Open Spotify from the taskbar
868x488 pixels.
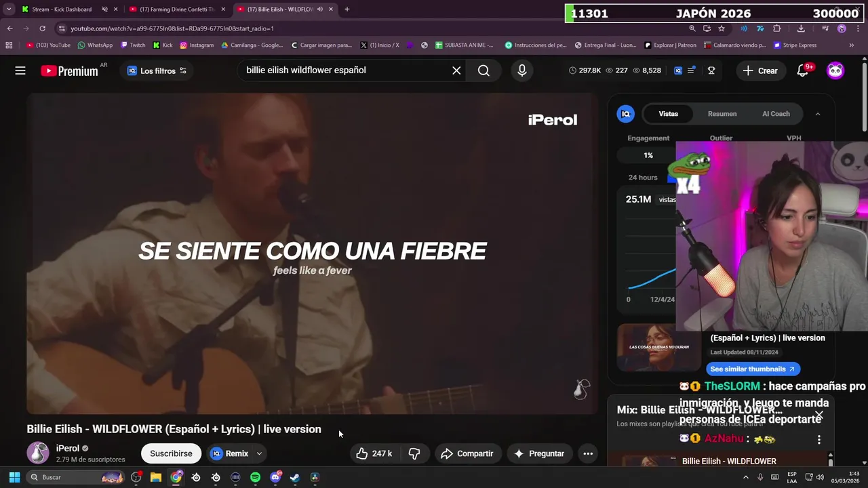pyautogui.click(x=255, y=477)
